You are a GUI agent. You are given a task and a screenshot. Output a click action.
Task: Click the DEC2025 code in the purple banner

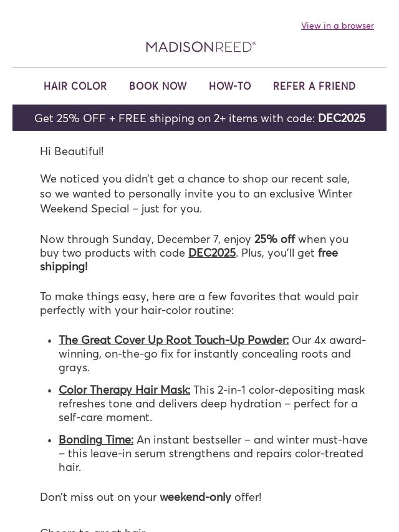click(x=342, y=118)
